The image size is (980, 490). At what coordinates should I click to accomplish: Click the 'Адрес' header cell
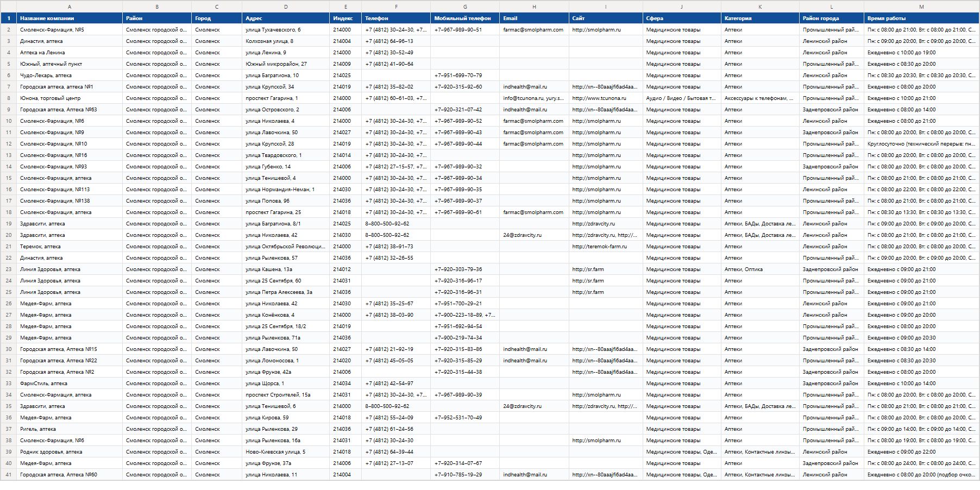286,18
